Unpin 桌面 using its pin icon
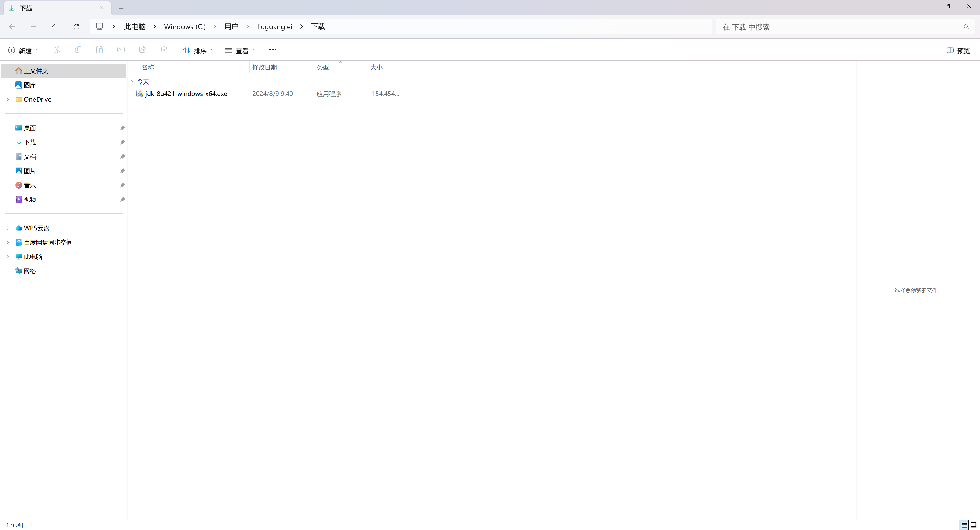The image size is (980, 530). tap(122, 128)
